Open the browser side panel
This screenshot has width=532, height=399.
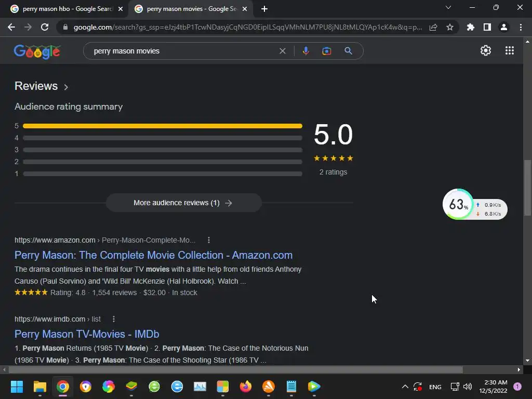(x=487, y=27)
